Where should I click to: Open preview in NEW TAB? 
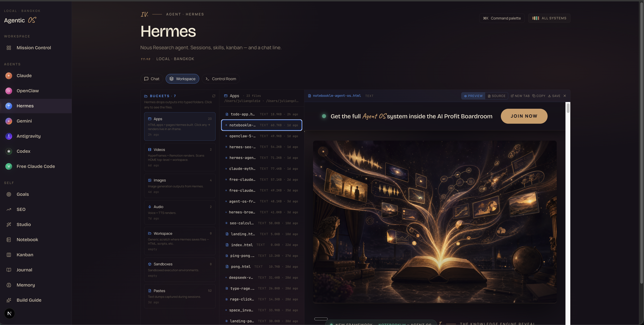pos(520,96)
